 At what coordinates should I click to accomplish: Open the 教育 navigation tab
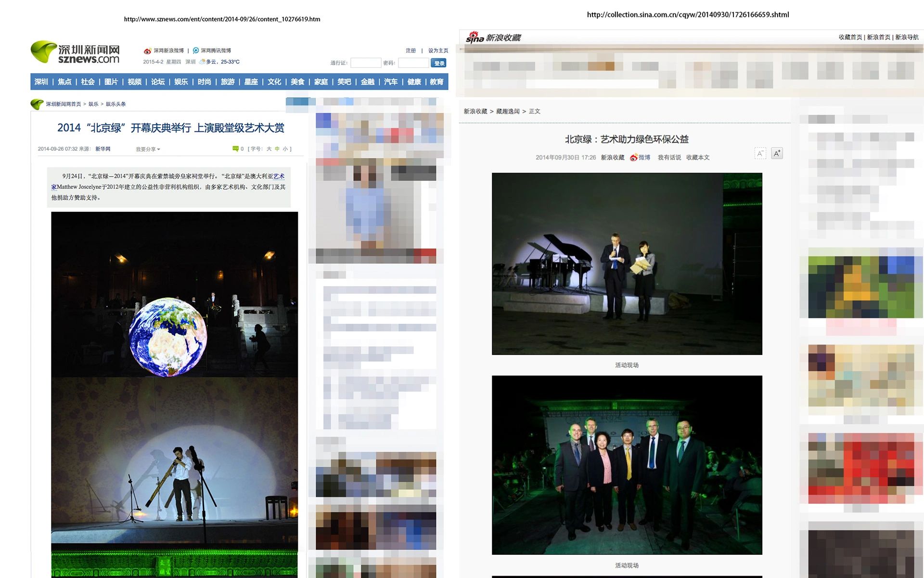[436, 82]
